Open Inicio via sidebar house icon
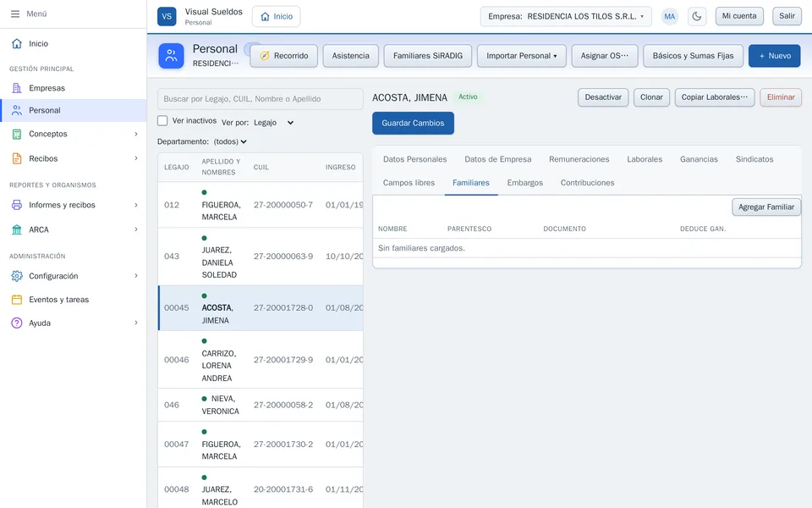Image resolution: width=812 pixels, height=508 pixels. coord(17,43)
